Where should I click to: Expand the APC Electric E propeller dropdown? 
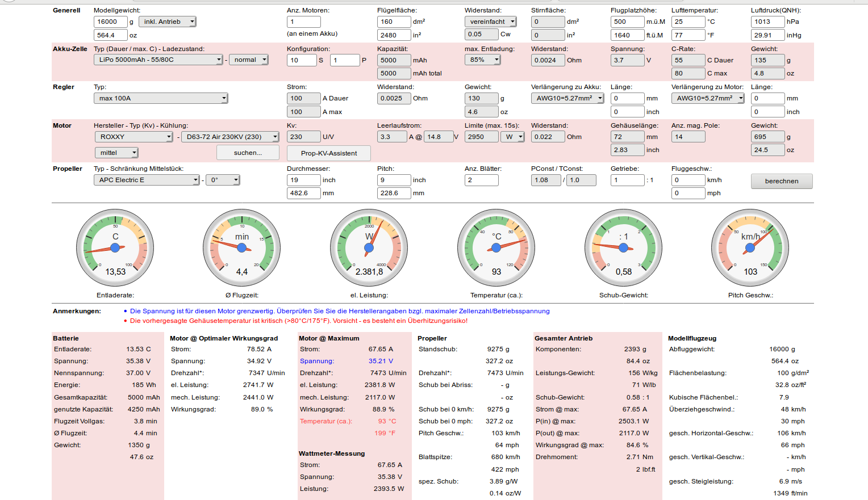click(146, 180)
